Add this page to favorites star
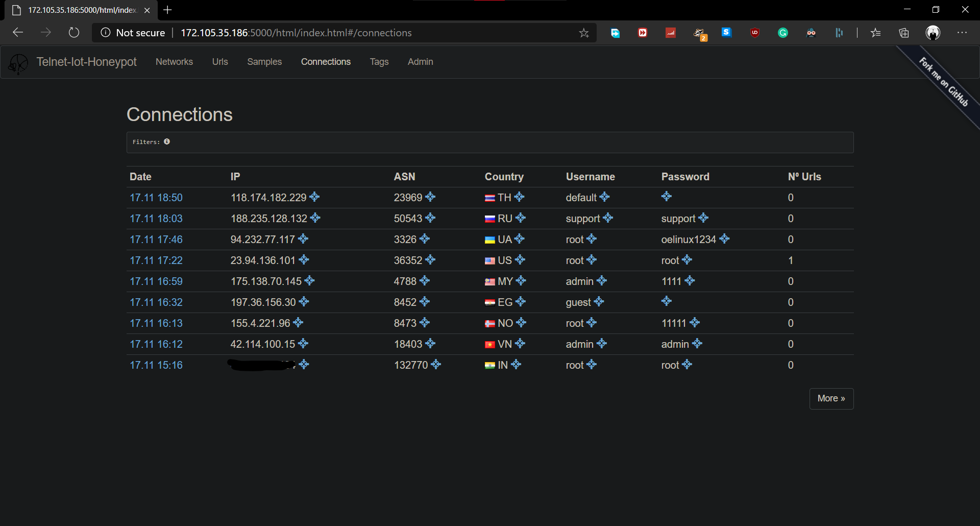This screenshot has width=980, height=526. [584, 33]
